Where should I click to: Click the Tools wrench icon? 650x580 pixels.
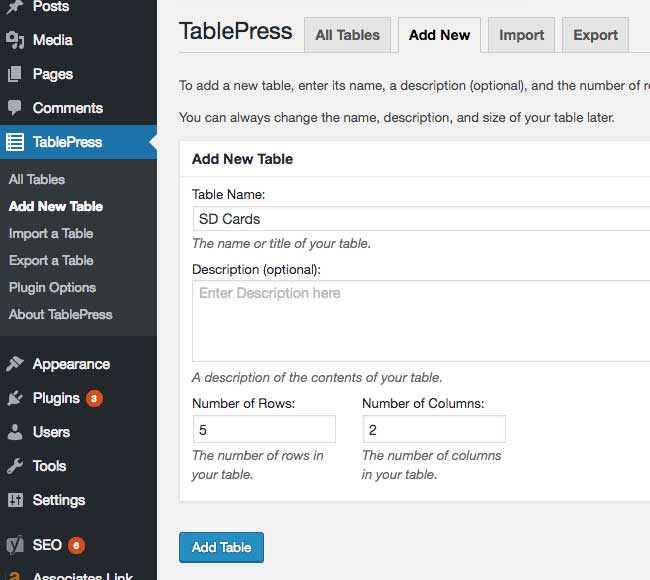[15, 466]
